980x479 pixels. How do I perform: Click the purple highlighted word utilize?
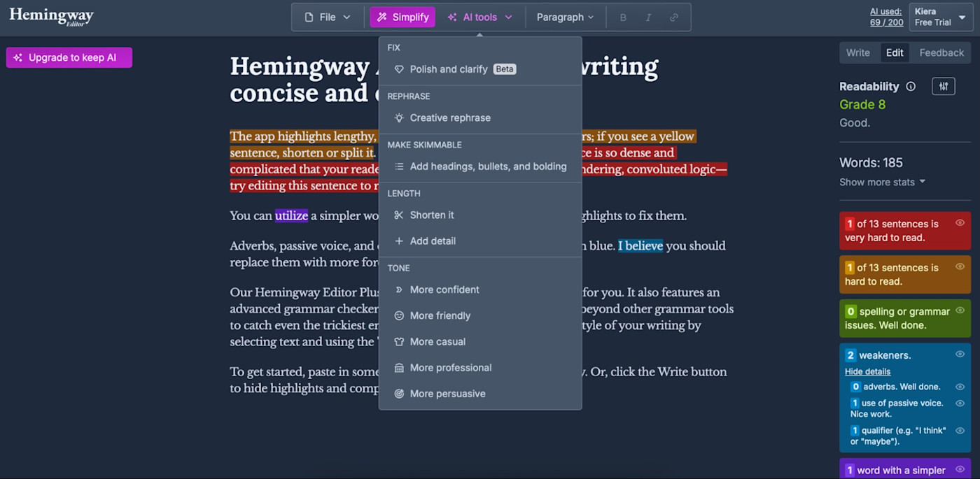click(291, 215)
